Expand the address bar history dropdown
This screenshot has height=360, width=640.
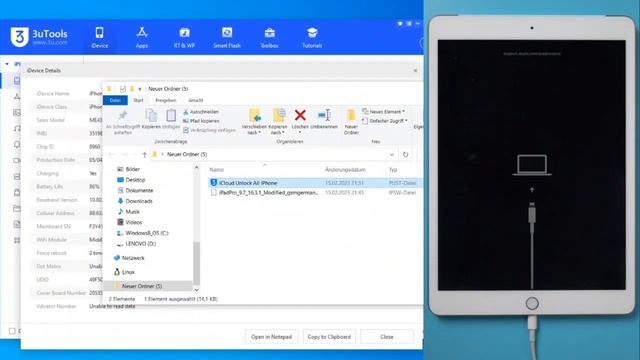[x=391, y=154]
